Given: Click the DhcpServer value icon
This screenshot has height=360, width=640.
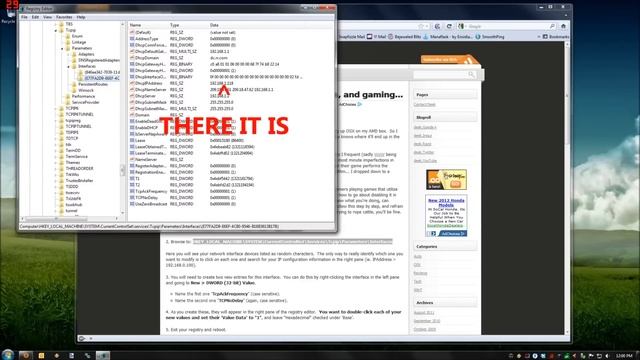Looking at the screenshot, I should tap(132, 96).
